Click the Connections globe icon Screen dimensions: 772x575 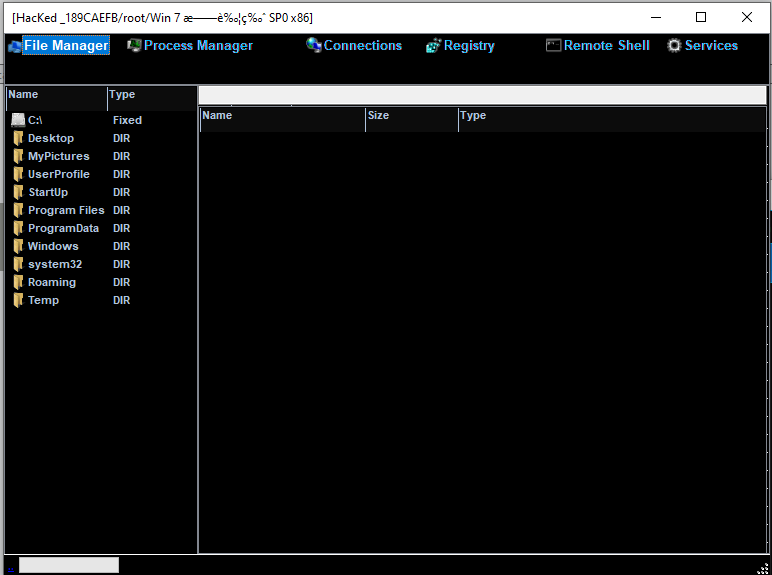tap(314, 45)
